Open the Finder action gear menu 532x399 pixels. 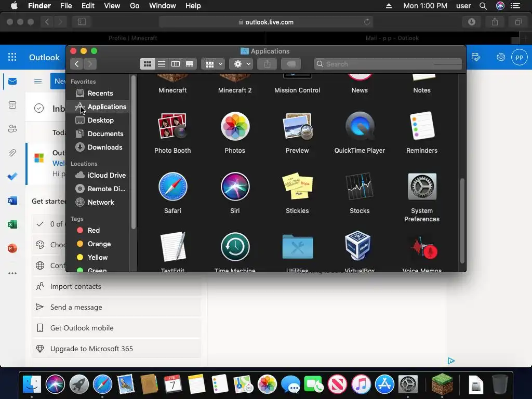tap(241, 64)
